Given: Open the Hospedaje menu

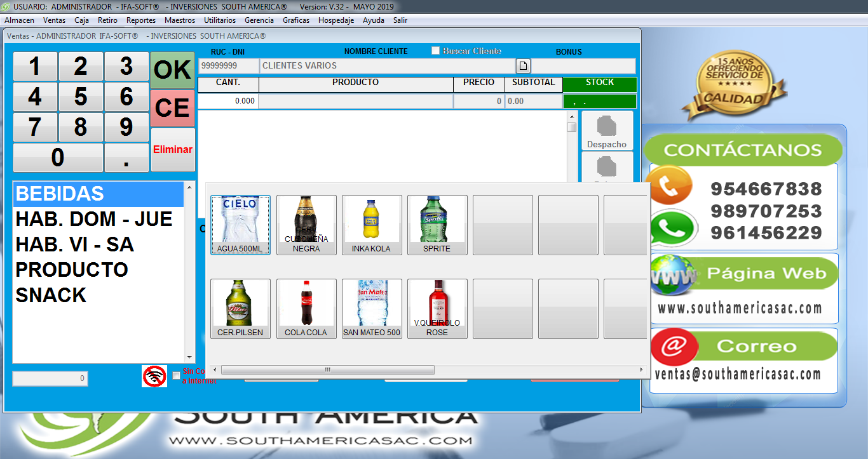Looking at the screenshot, I should click(x=336, y=20).
